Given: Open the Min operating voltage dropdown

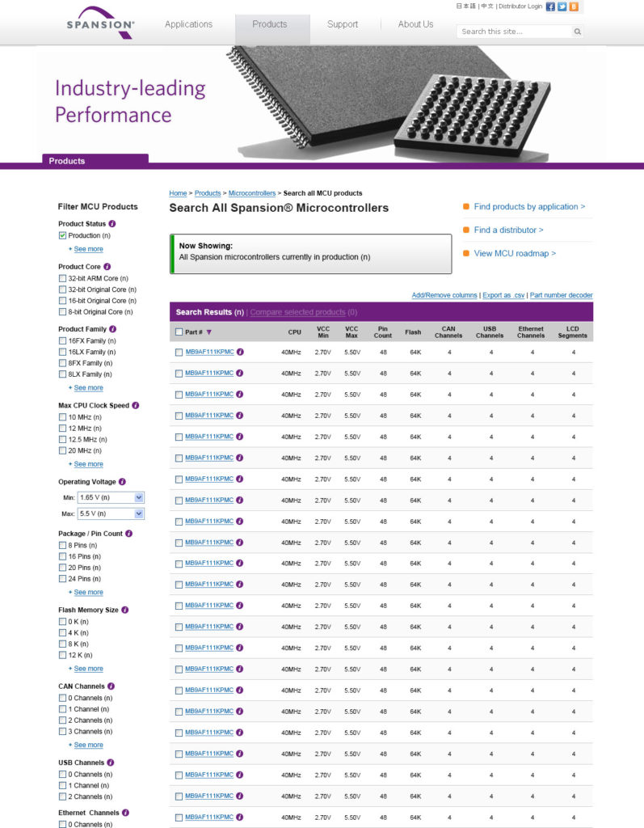Looking at the screenshot, I should (x=110, y=497).
